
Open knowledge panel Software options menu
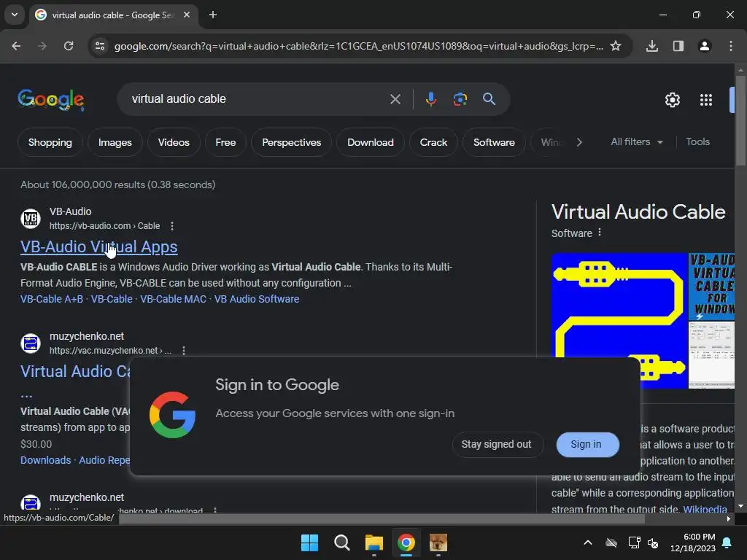point(600,233)
